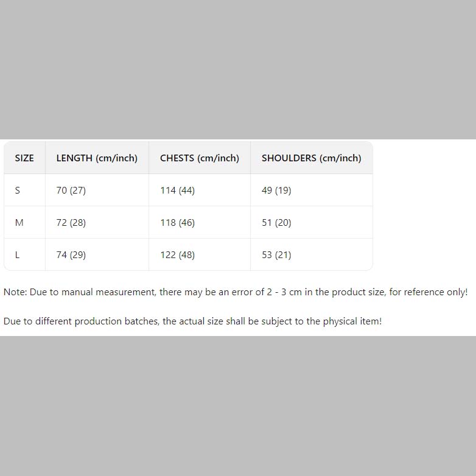Image resolution: width=476 pixels, height=476 pixels.
Task: Click the 51 (20) shoulders cell
Action: coord(276,223)
